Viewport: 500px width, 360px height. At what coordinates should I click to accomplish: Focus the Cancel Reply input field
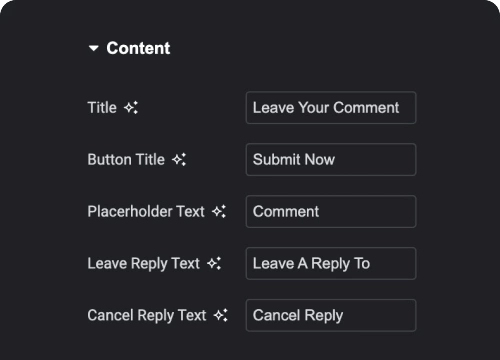[x=331, y=315]
